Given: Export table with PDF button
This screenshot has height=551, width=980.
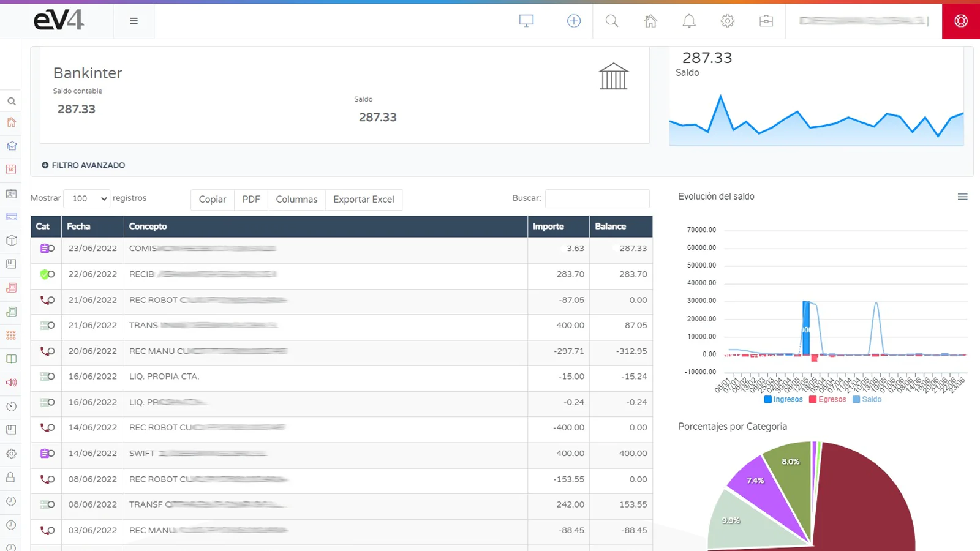Looking at the screenshot, I should 251,200.
